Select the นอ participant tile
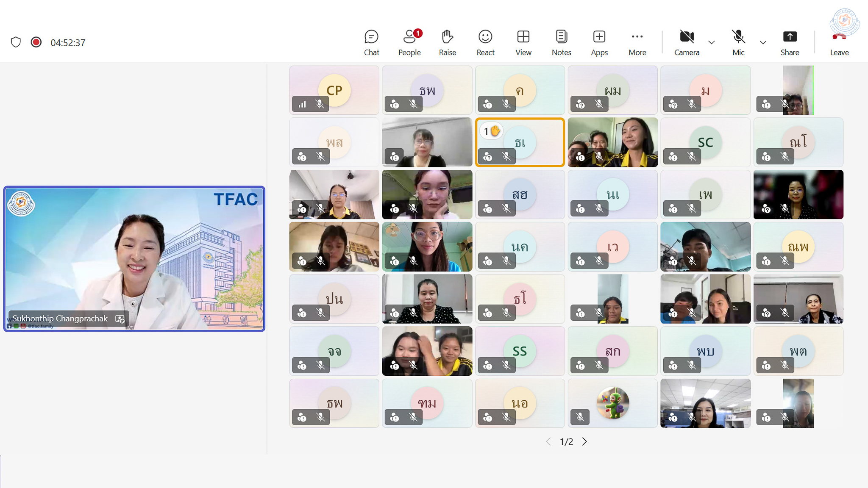 pos(520,403)
